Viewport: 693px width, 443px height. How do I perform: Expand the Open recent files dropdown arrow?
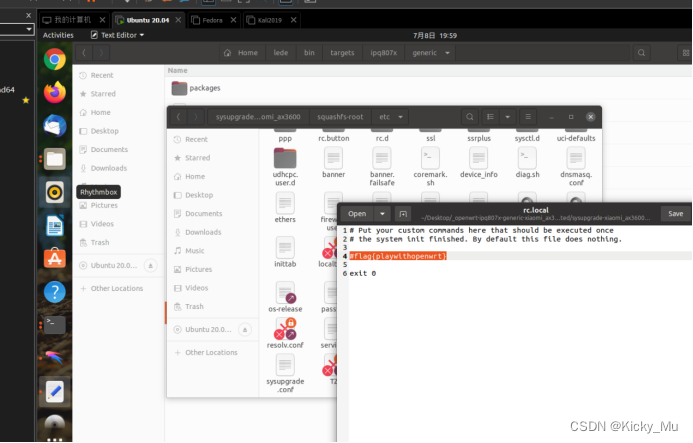tap(382, 214)
